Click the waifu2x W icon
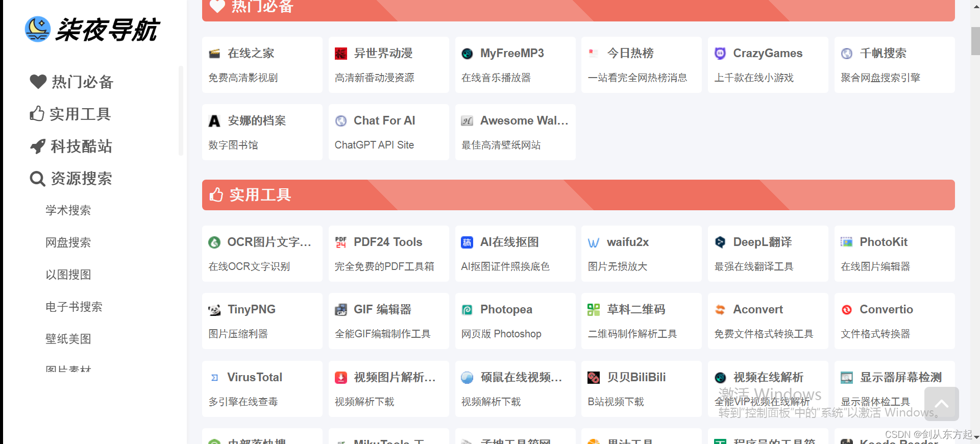 point(594,243)
